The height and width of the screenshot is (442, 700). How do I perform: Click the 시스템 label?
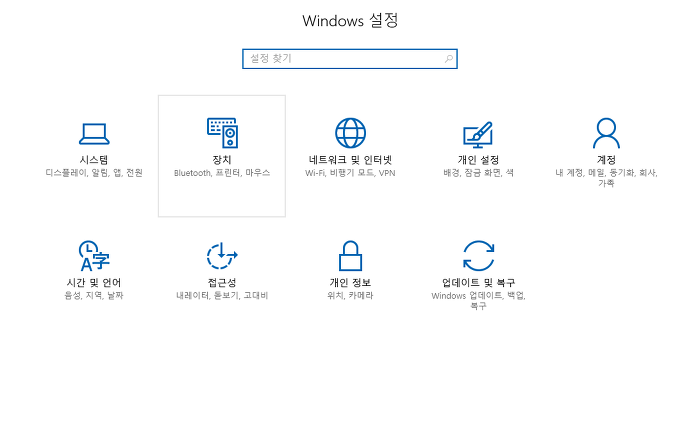[x=94, y=159]
